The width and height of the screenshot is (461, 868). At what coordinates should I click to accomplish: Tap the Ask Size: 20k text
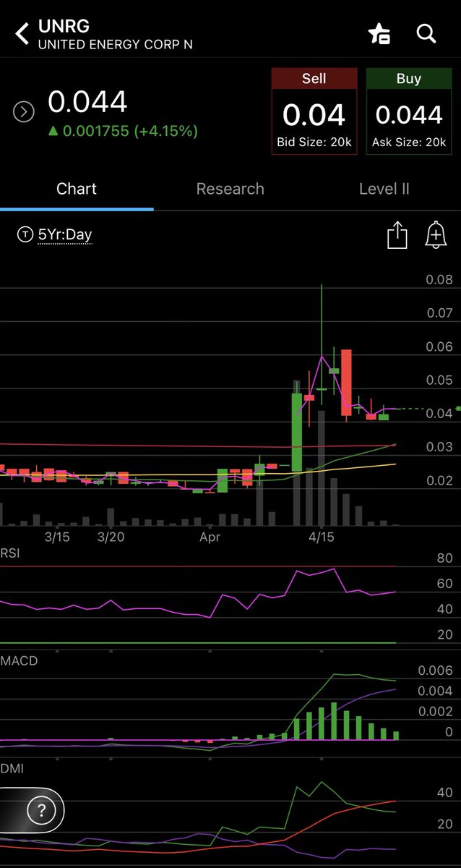point(409,142)
